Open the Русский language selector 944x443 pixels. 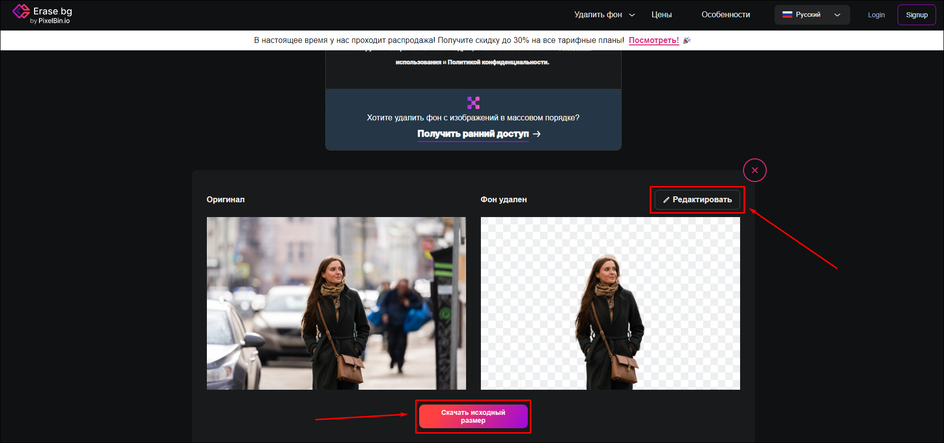tap(812, 14)
